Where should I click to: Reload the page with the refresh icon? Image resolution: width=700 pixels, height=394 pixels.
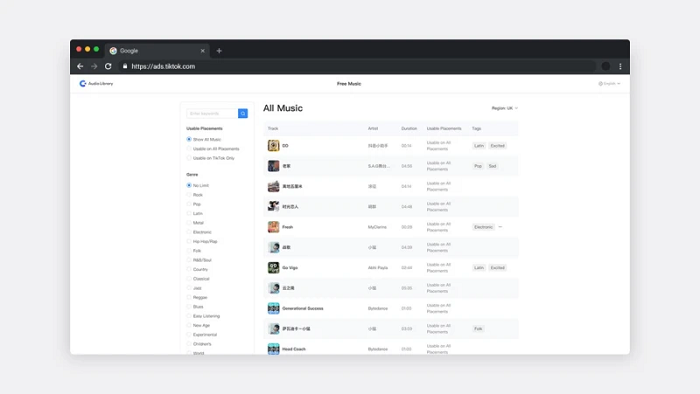point(108,66)
